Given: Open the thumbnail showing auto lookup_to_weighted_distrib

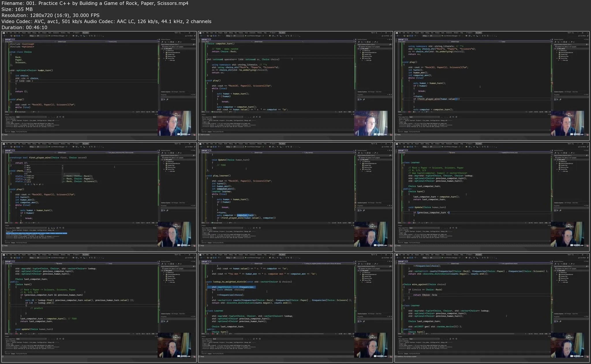Looking at the screenshot, I should click(x=295, y=308).
